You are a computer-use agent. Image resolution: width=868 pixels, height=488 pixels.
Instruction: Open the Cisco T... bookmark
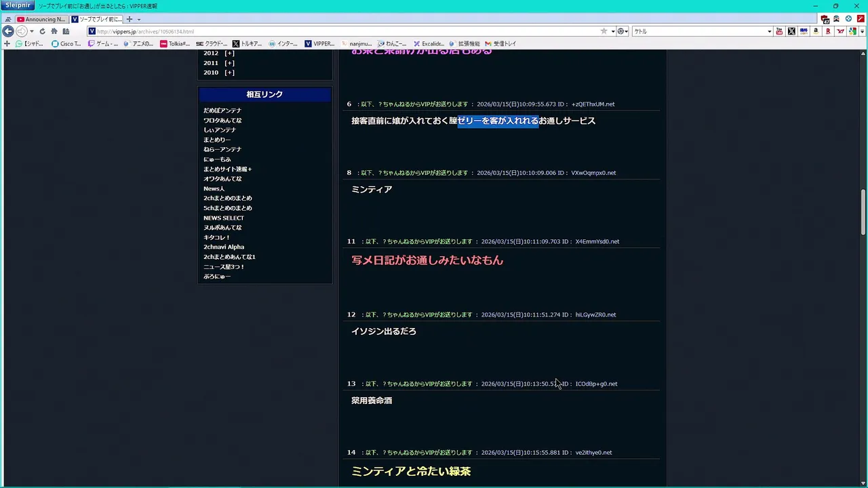click(66, 43)
